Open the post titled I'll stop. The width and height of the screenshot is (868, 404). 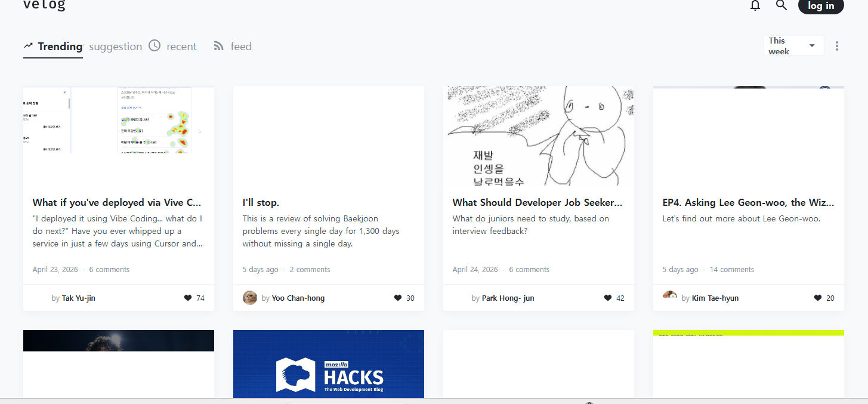pos(261,202)
